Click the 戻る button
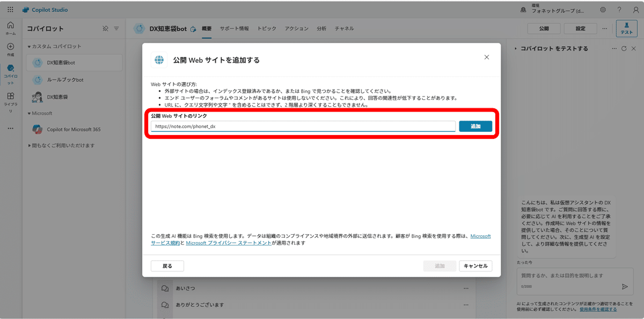This screenshot has height=319, width=644. pyautogui.click(x=167, y=266)
